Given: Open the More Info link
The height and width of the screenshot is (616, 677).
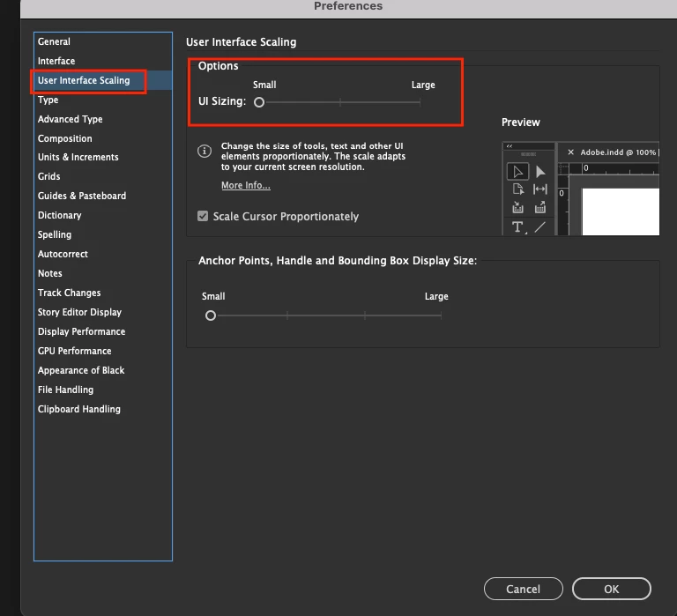Looking at the screenshot, I should (x=246, y=185).
